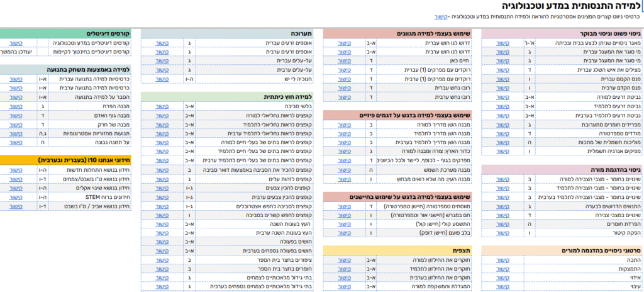Open the link for 'חידונים ברוח STEM'
The height and width of the screenshot is (292, 644).
click(x=16, y=197)
